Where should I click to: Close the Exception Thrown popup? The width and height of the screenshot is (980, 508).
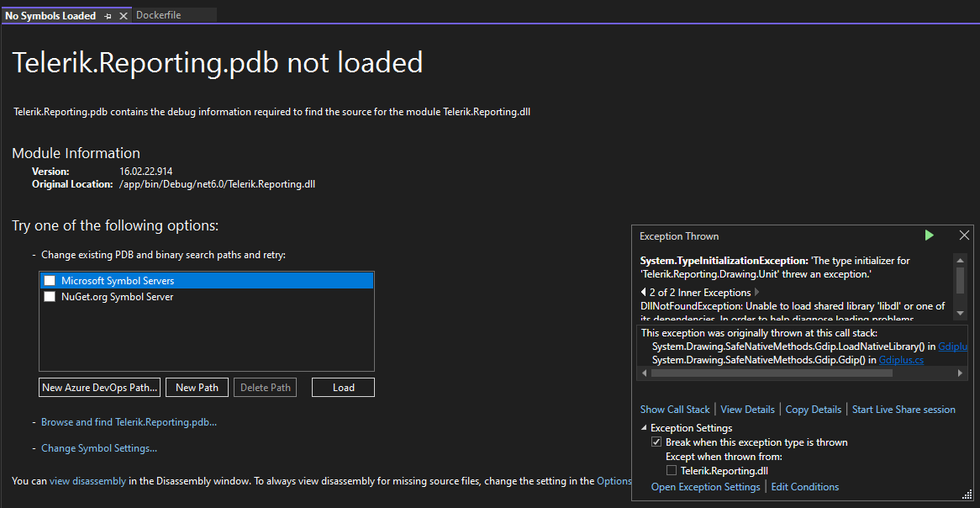[x=964, y=235]
